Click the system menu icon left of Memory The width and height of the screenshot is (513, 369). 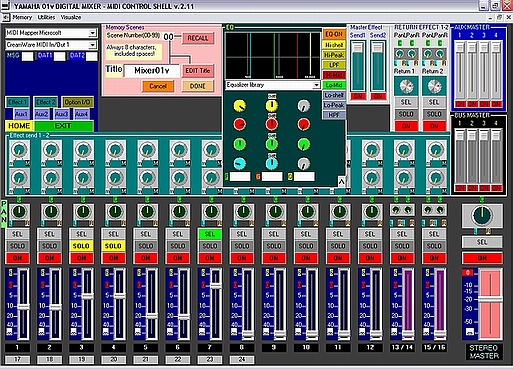[5, 17]
